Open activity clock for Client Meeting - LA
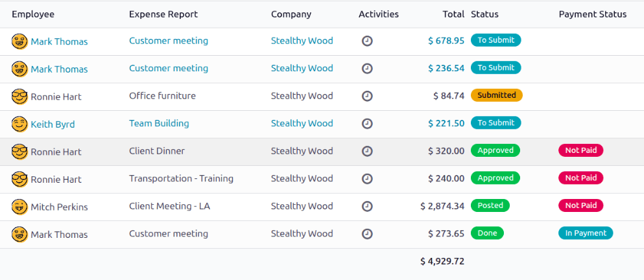 point(367,206)
